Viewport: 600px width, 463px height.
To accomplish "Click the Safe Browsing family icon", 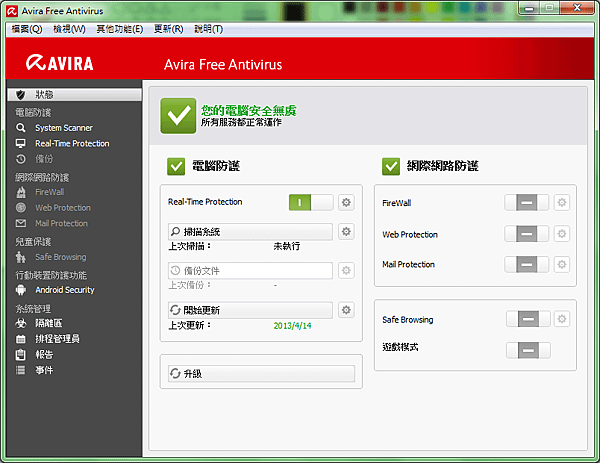I will 21,257.
